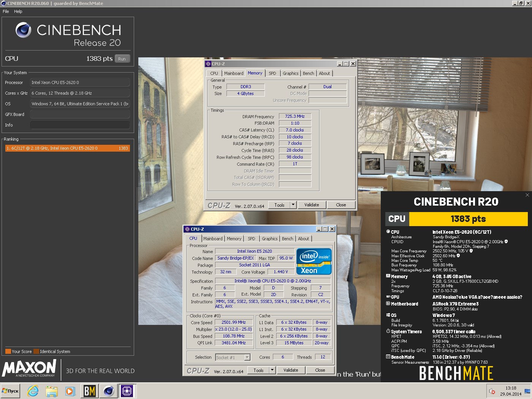This screenshot has height=399, width=532.
Task: Open SPD tab in lower CPU-Z window
Action: 252,239
